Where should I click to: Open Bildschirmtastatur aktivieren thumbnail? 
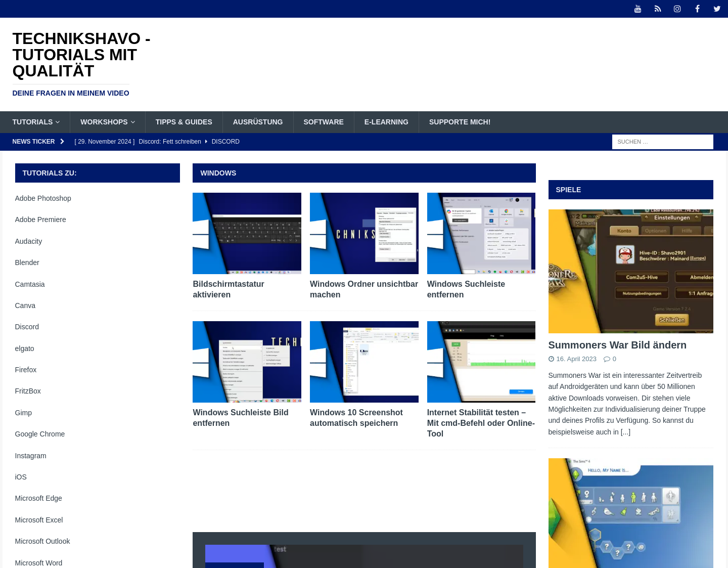click(x=247, y=233)
